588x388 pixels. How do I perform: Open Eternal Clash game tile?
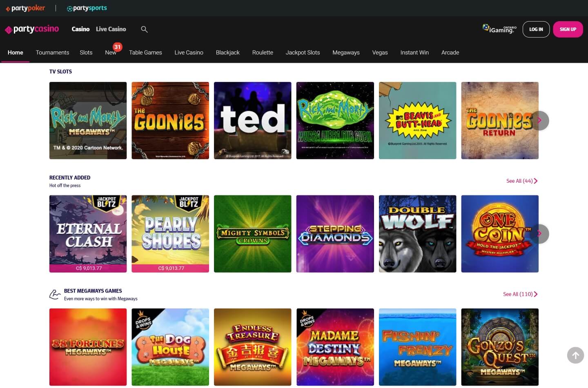[x=88, y=234]
